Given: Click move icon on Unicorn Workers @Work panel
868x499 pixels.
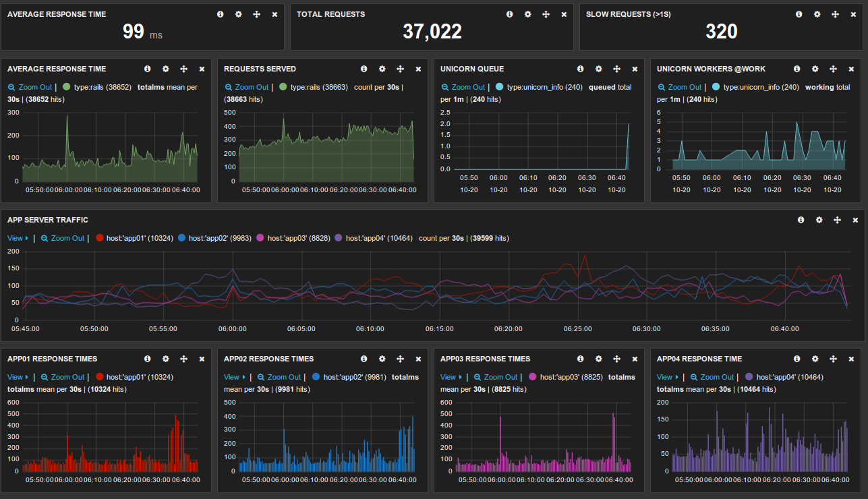Looking at the screenshot, I should [x=834, y=69].
